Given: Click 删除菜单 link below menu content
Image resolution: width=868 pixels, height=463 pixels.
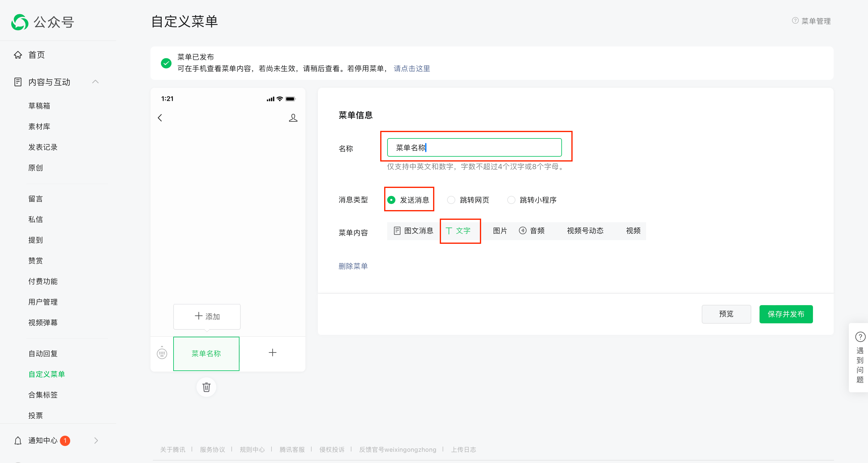Looking at the screenshot, I should tap(353, 265).
